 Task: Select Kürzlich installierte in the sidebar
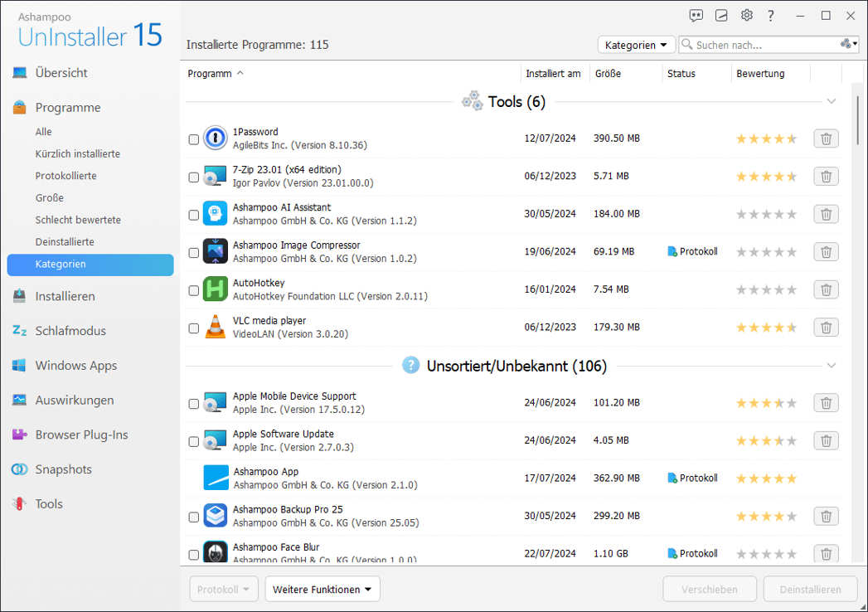(x=85, y=153)
